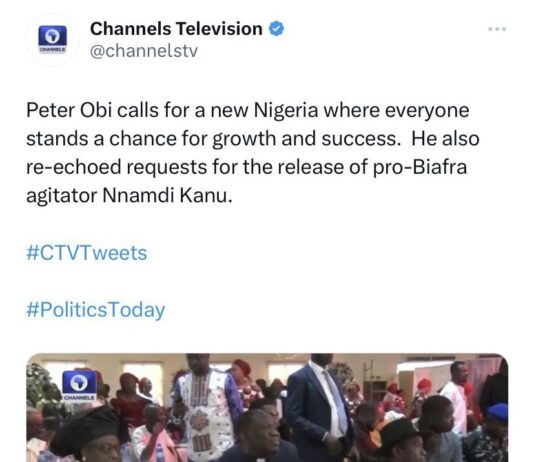Open the Channels Television display name
This screenshot has width=534, height=462.
point(176,29)
